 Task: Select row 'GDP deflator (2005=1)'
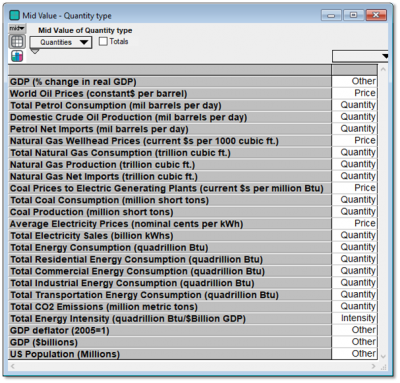point(170,330)
